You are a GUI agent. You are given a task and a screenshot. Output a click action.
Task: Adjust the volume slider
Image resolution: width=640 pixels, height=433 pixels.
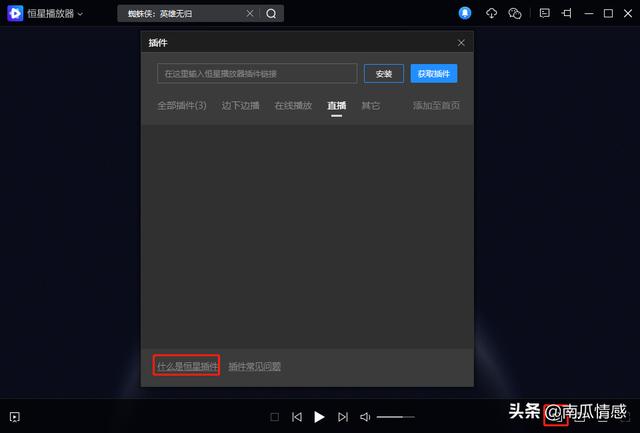tap(396, 417)
